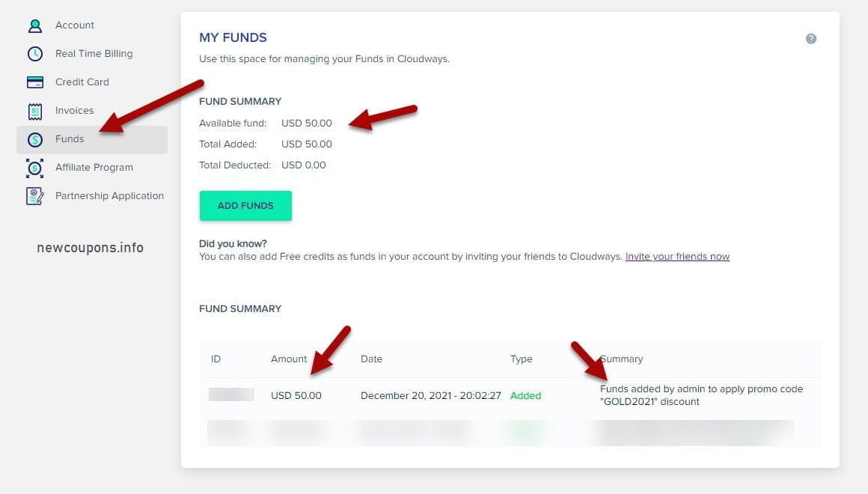Image resolution: width=868 pixels, height=494 pixels.
Task: Click the Amount column header
Action: pos(289,359)
